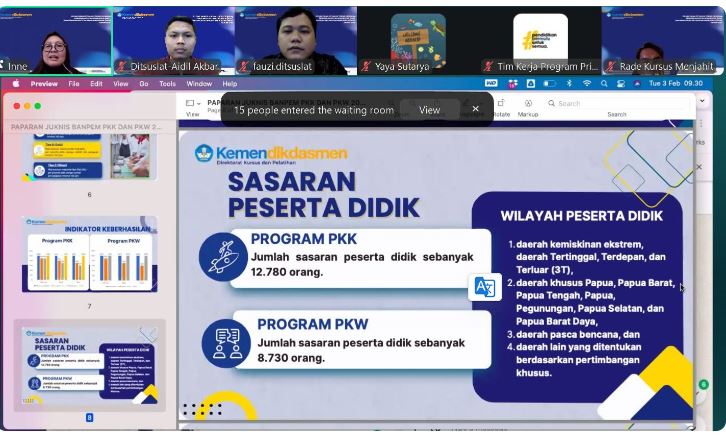
Task: Dismiss the waiting room notification
Action: pyautogui.click(x=475, y=109)
